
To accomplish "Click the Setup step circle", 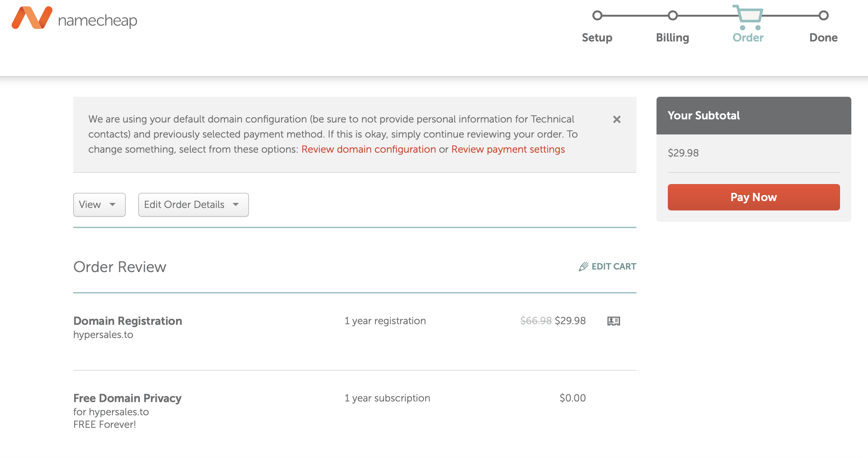I will pos(597,15).
